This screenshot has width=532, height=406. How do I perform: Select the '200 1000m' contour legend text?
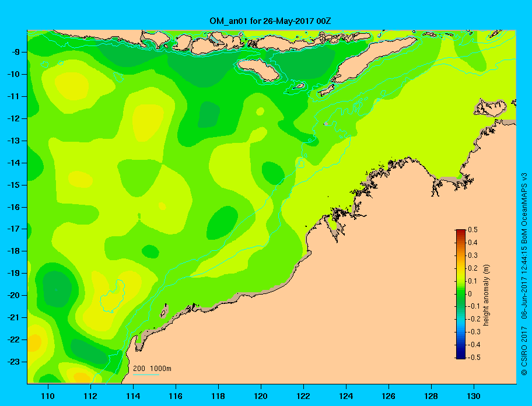coord(152,368)
